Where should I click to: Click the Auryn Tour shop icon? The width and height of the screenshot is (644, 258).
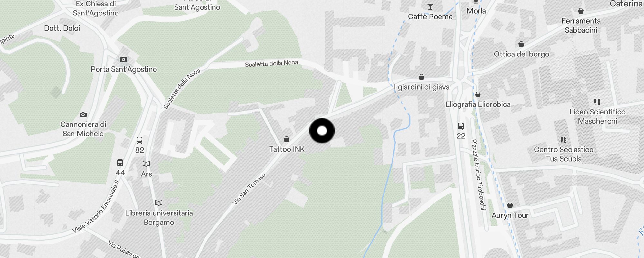point(510,205)
